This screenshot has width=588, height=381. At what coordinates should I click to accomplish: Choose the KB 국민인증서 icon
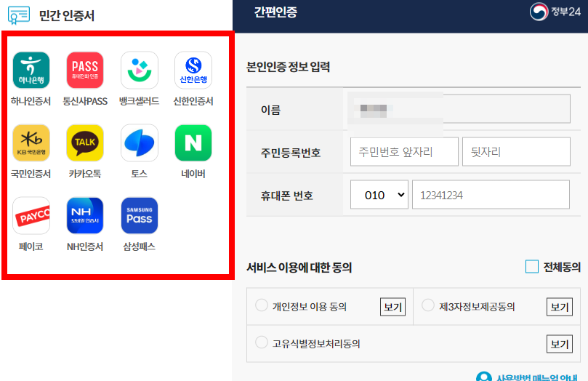(x=31, y=143)
